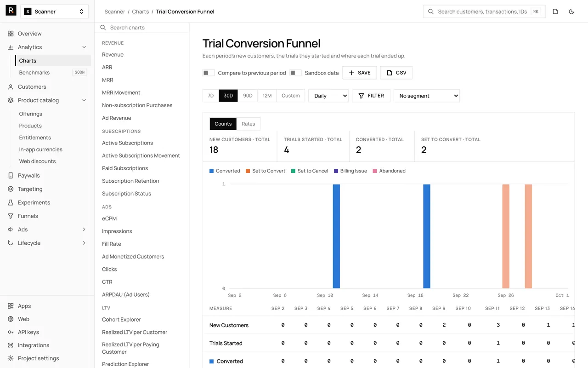Click the Paywalls device icon

click(11, 175)
